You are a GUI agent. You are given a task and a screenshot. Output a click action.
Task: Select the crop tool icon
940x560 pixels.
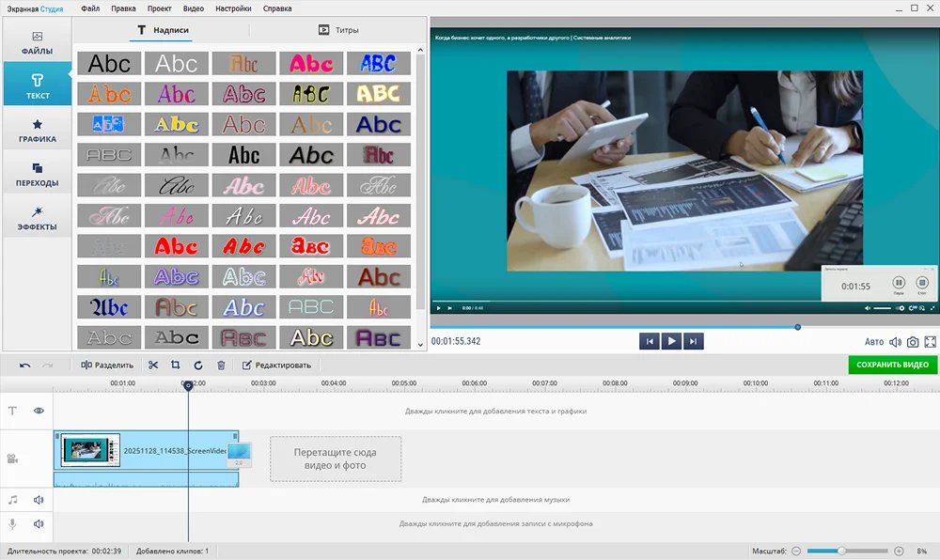pyautogui.click(x=176, y=365)
